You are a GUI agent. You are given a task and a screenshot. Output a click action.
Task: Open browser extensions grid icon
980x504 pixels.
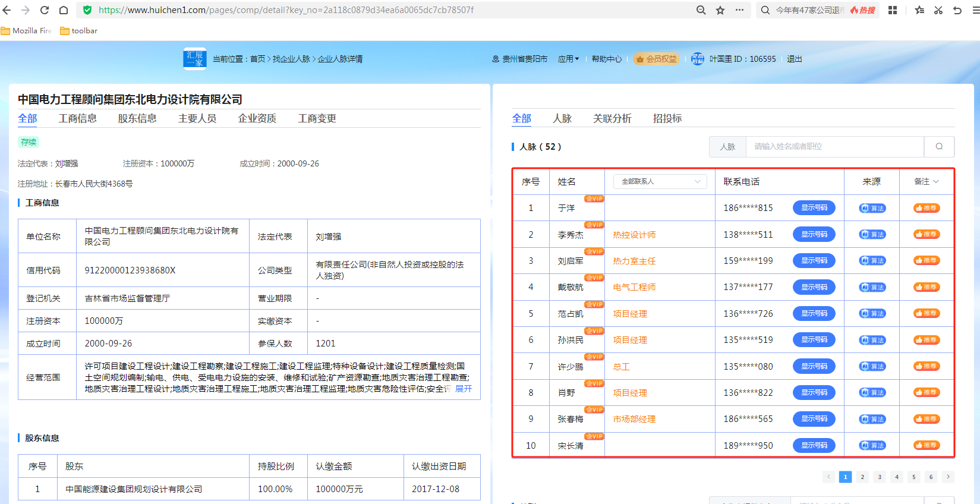pyautogui.click(x=892, y=10)
